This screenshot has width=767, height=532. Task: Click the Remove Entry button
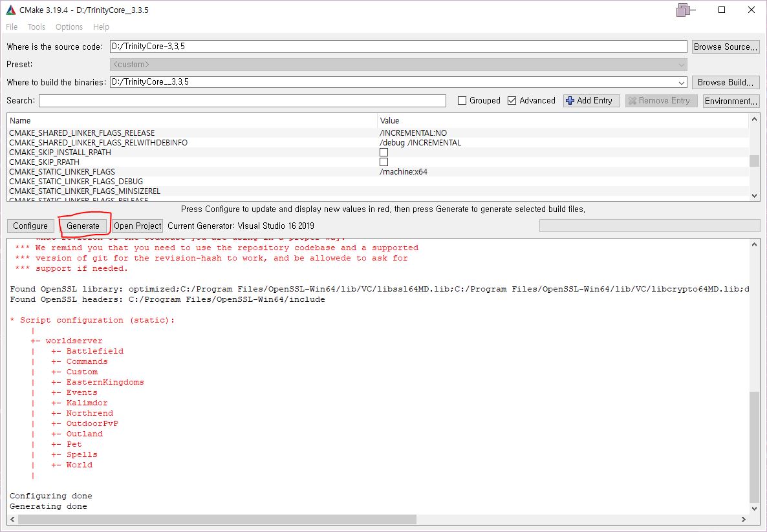click(x=662, y=101)
